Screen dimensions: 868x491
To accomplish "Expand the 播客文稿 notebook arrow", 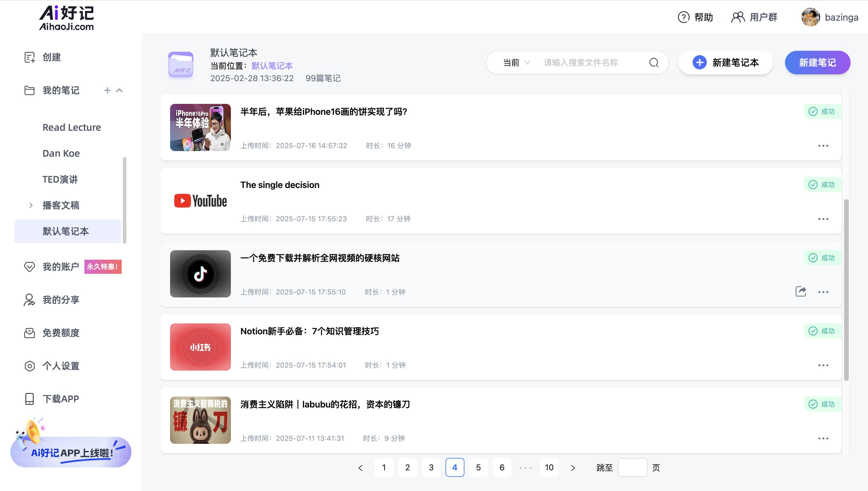I will tap(31, 205).
